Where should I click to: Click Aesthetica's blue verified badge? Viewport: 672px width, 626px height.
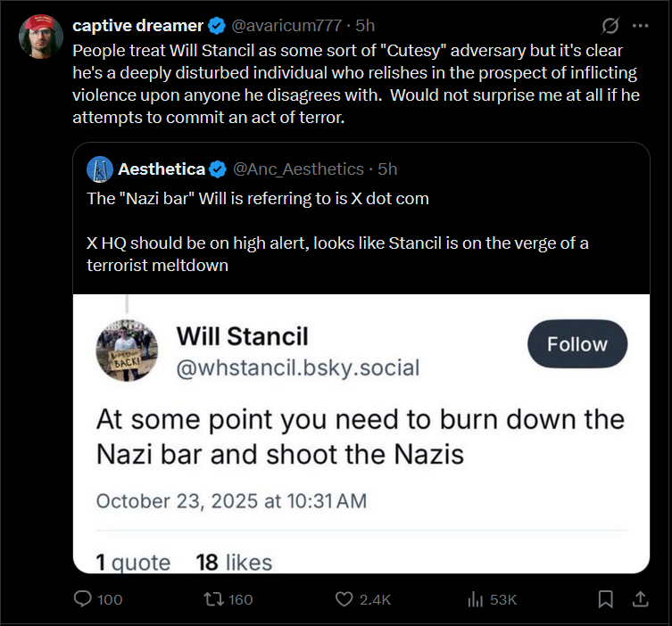coord(218,169)
